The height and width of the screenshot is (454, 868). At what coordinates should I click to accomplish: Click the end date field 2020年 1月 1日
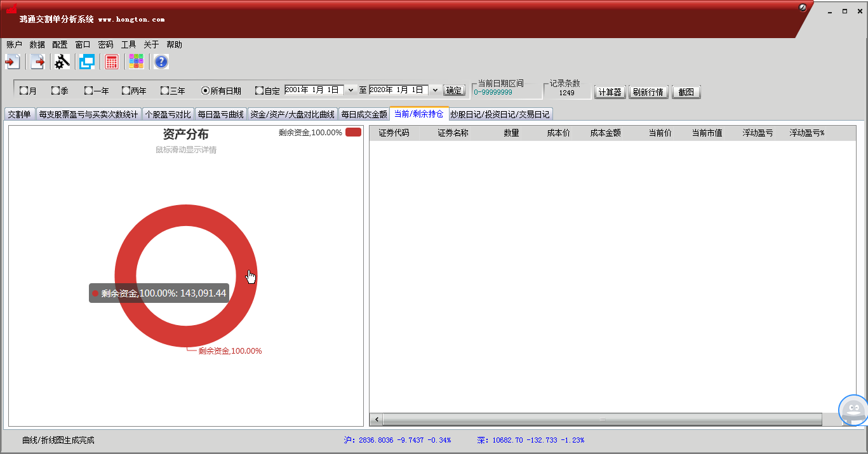tap(399, 90)
